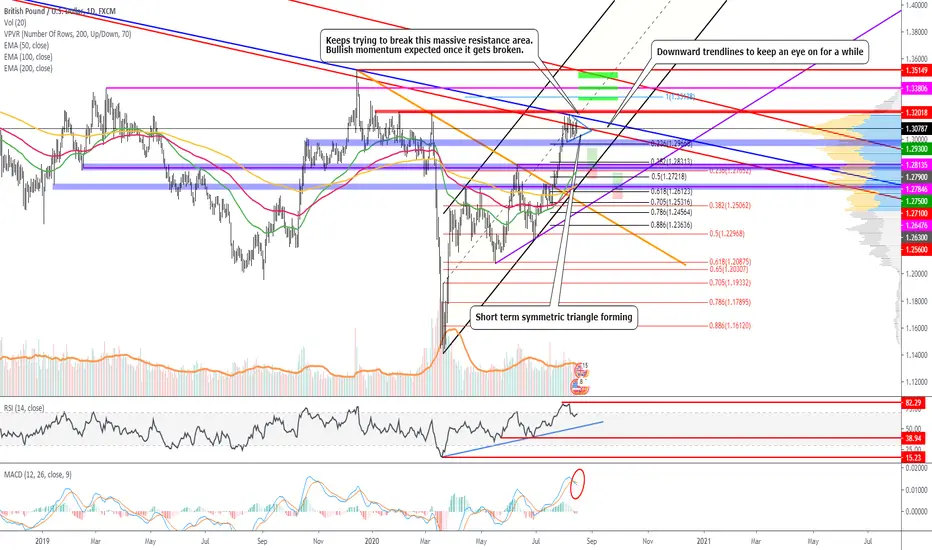The height and width of the screenshot is (550, 932).
Task: Select the red 0.65(1.20307) Fibonacci label
Action: coord(729,269)
